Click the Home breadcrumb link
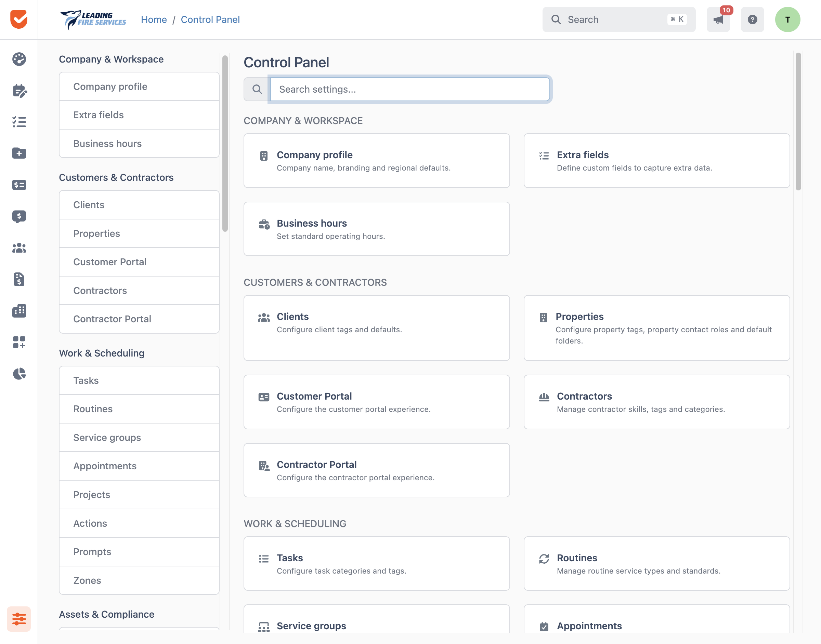 pyautogui.click(x=154, y=19)
